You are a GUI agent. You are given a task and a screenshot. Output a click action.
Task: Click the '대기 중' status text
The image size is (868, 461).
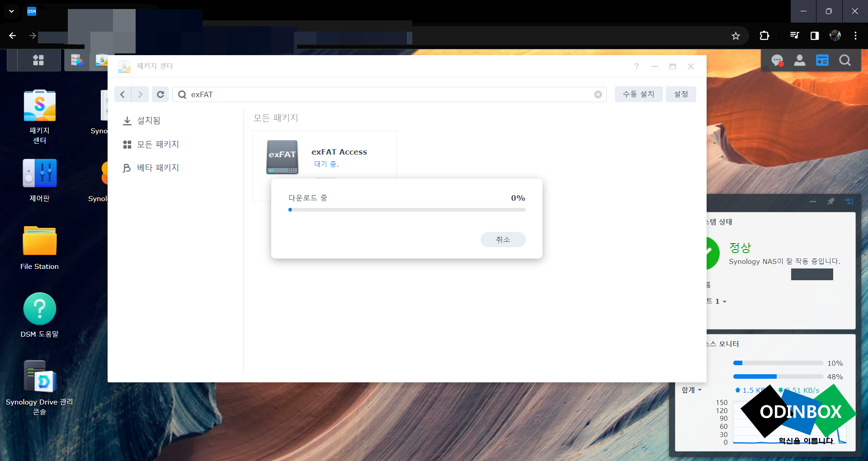(x=326, y=164)
